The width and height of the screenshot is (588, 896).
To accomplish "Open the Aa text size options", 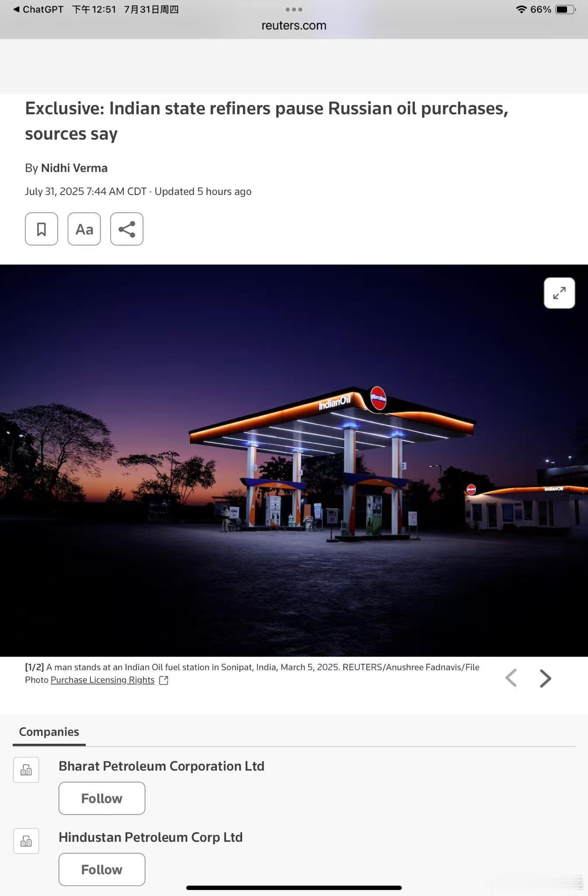I will tap(84, 229).
